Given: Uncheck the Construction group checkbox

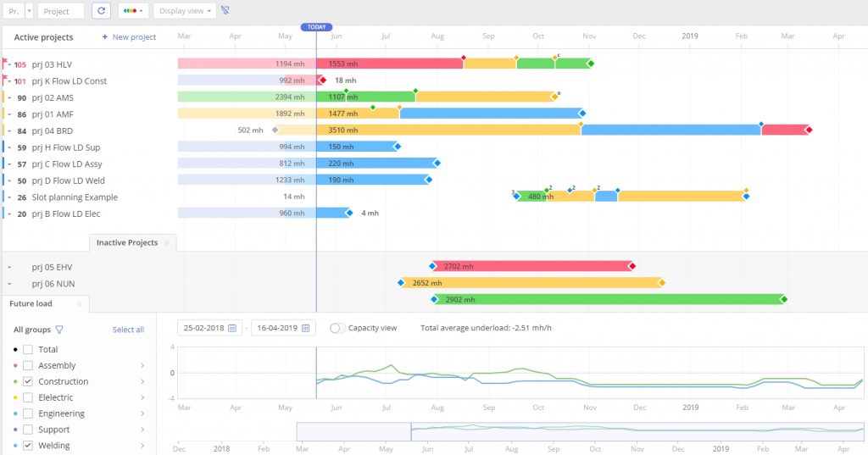Looking at the screenshot, I should pyautogui.click(x=28, y=382).
